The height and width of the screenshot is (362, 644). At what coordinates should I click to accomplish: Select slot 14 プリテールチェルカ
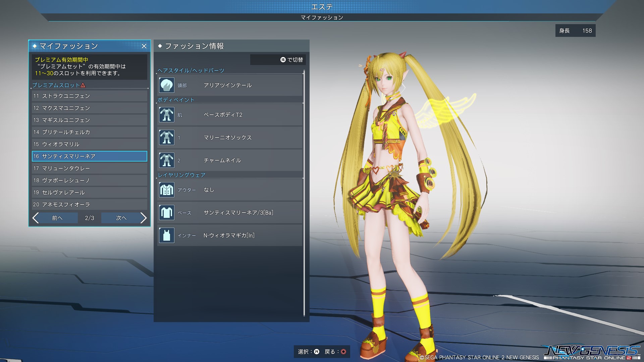tap(90, 132)
